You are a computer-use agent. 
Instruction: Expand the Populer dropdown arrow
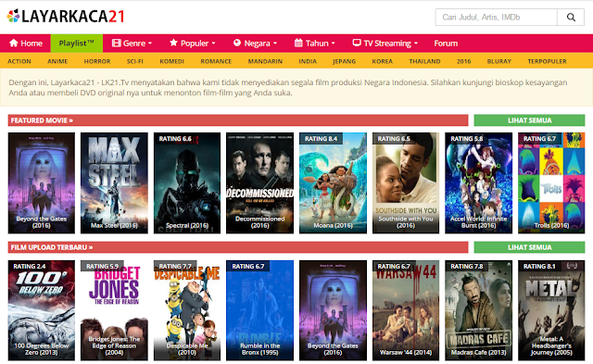click(214, 44)
